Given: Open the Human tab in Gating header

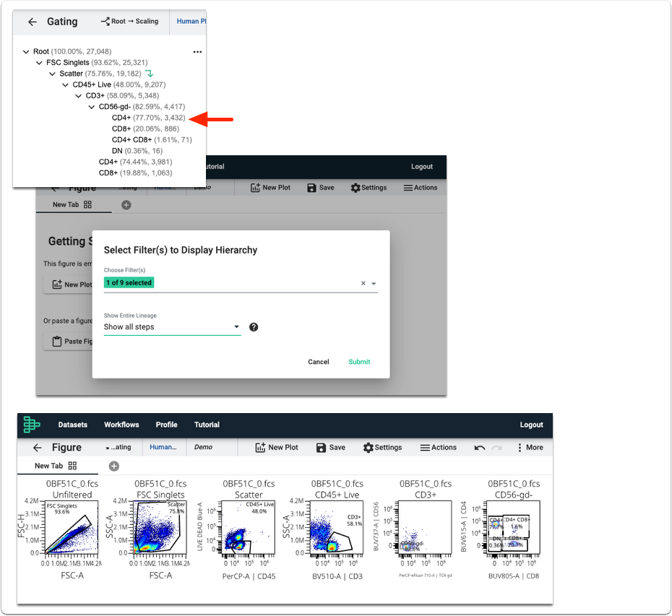Looking at the screenshot, I should [191, 22].
